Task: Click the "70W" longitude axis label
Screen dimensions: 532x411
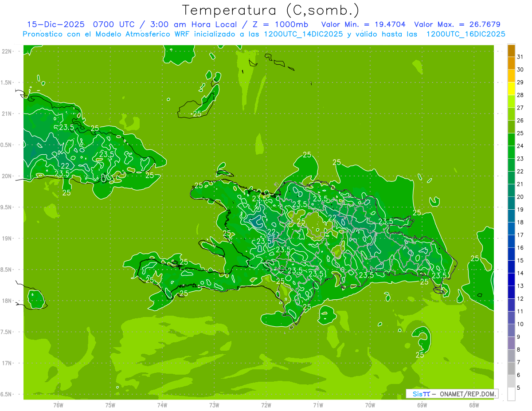Action: click(370, 404)
